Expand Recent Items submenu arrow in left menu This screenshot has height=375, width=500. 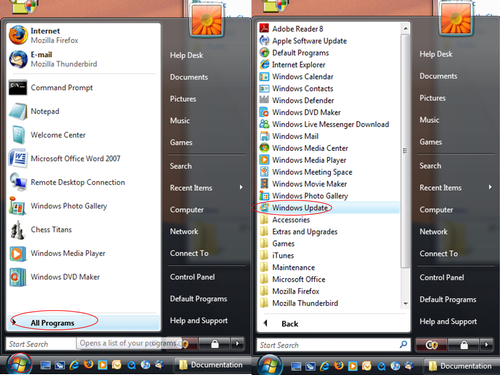[241, 187]
